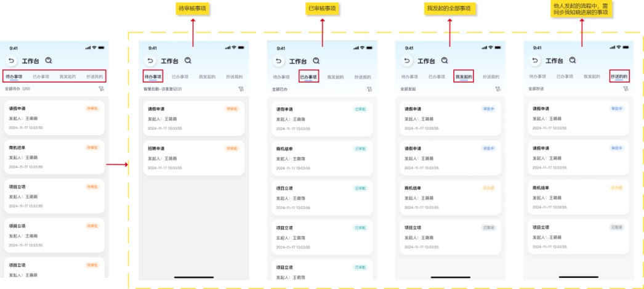Open the filter beside 智慧后勤-访客登记(2)
The height and width of the screenshot is (289, 644).
pos(241,89)
